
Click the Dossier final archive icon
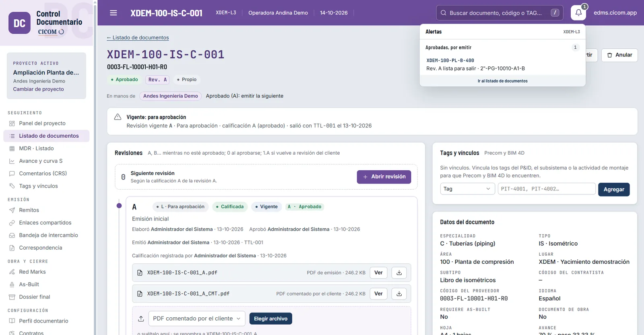tap(12, 297)
